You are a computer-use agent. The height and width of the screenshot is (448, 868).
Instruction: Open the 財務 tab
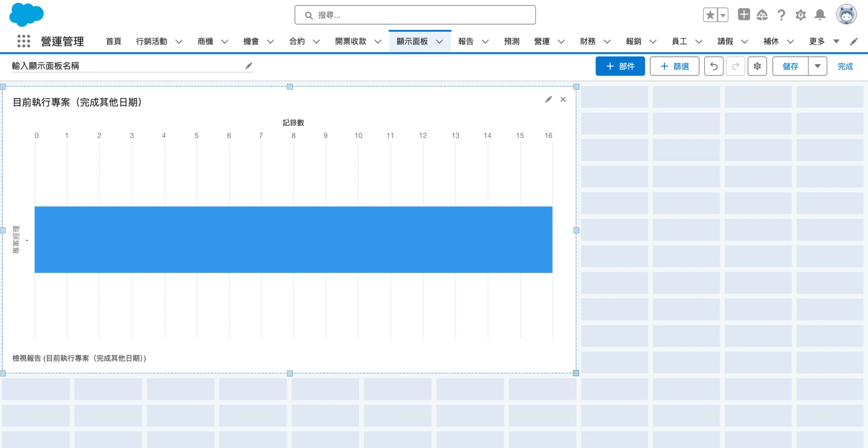588,41
